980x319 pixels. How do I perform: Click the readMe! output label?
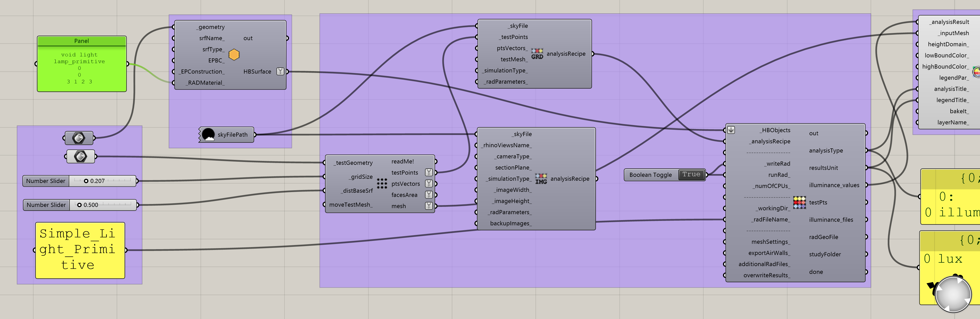pos(402,161)
